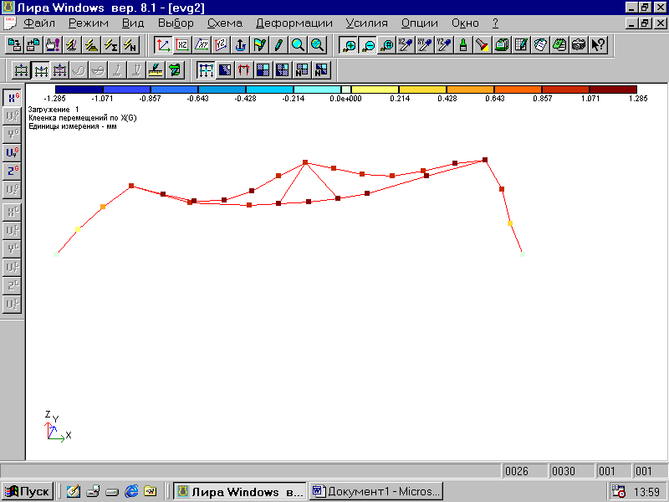The image size is (669, 502).
Task: Click the Лира Windows taskbar button
Action: (x=240, y=492)
